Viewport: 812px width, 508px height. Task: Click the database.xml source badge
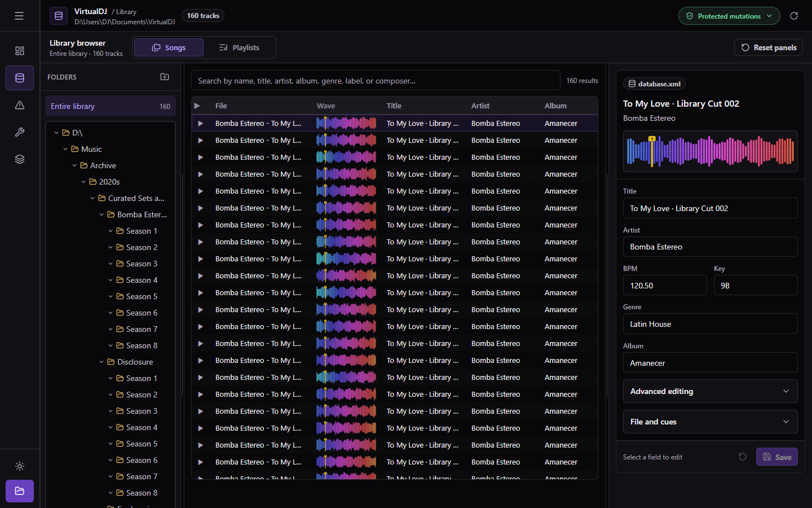coord(654,84)
